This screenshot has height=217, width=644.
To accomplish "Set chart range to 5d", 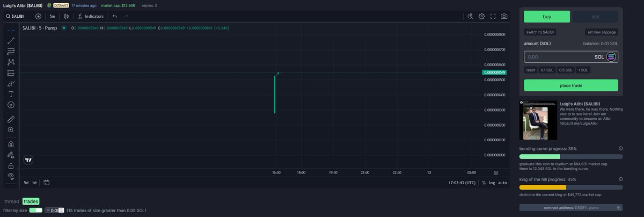I will pyautogui.click(x=26, y=183).
